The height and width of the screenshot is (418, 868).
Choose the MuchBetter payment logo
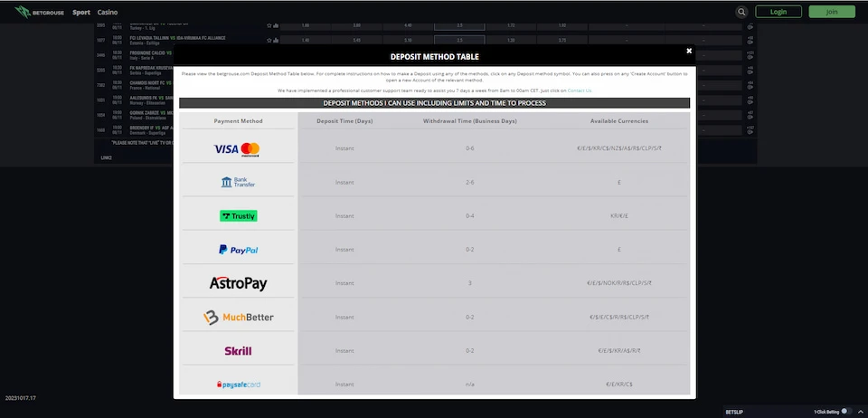click(x=238, y=318)
